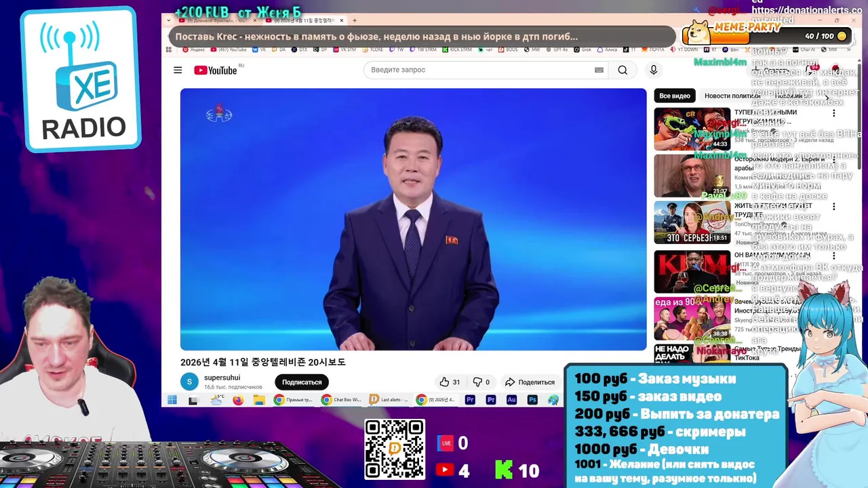Switch to the 'Chat Box Wi...' Chrome window
Screen dimensions: 868x488
click(x=342, y=400)
